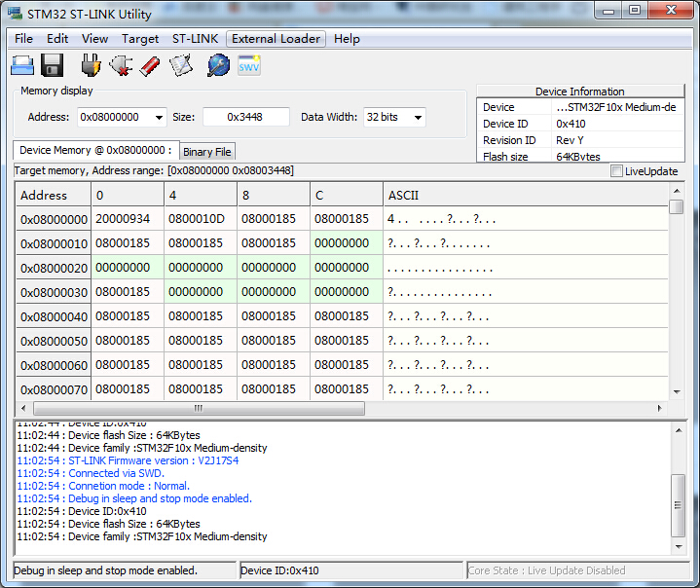Screen dimensions: 700x588
Task: Click the log pane scroll up arrow
Action: (679, 431)
